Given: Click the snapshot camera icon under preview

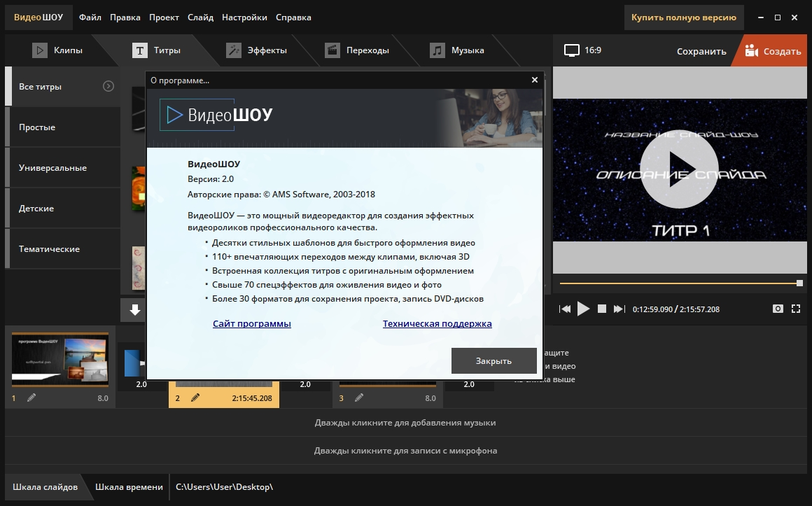Looking at the screenshot, I should tap(777, 309).
